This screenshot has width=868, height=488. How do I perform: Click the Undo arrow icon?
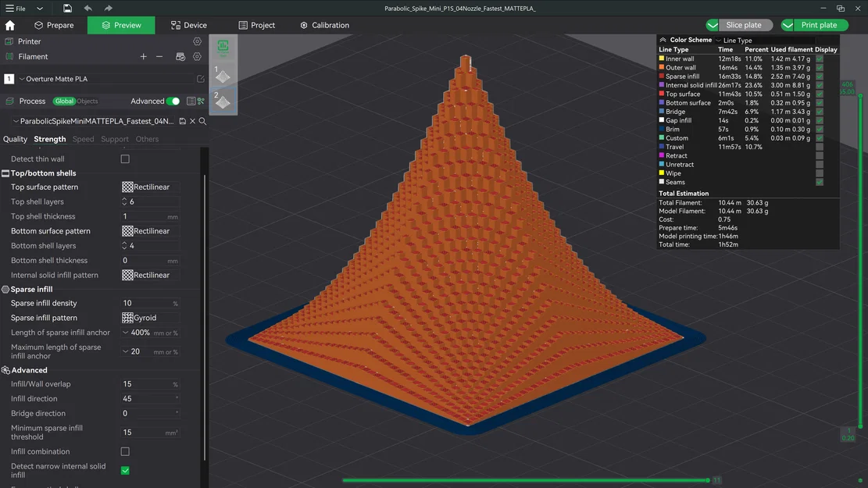click(88, 9)
